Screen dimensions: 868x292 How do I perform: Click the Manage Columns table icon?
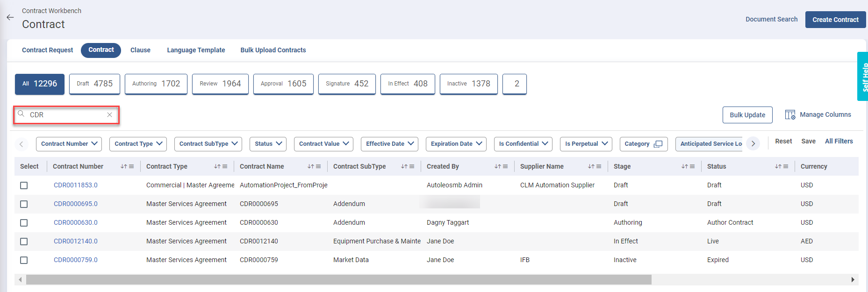click(x=790, y=115)
